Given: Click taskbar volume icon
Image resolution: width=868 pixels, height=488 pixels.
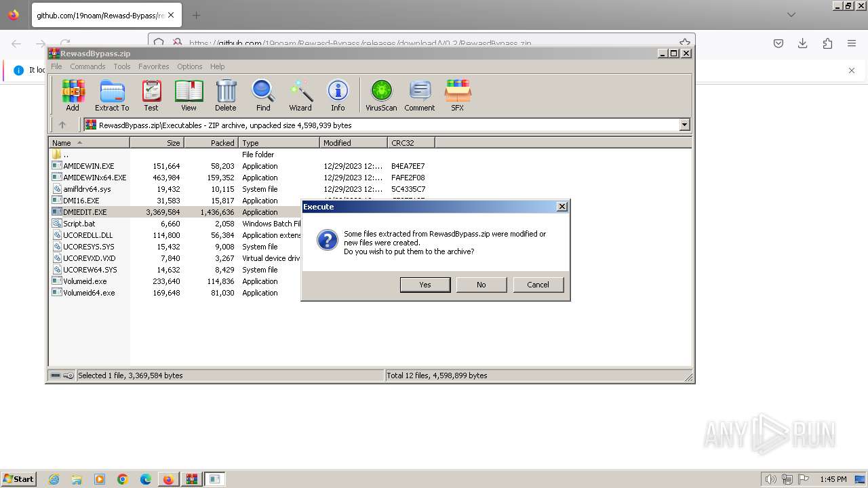Looking at the screenshot, I should click(x=771, y=479).
